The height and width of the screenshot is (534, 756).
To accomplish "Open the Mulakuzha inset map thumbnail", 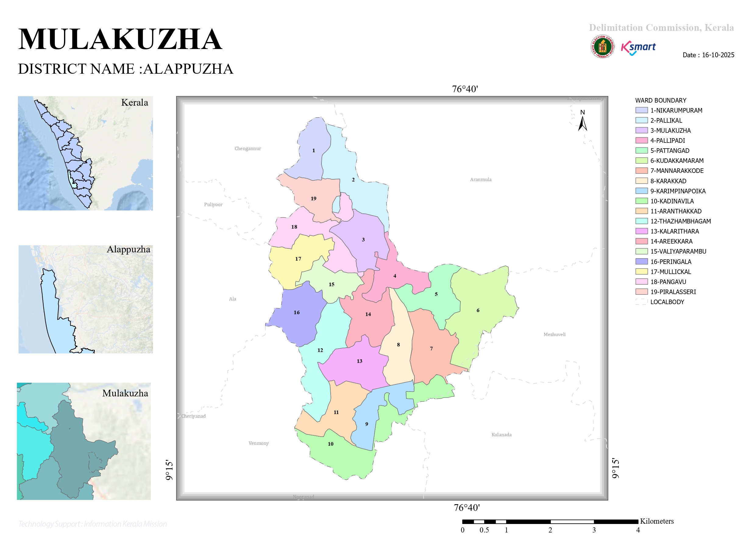I will (84, 441).
